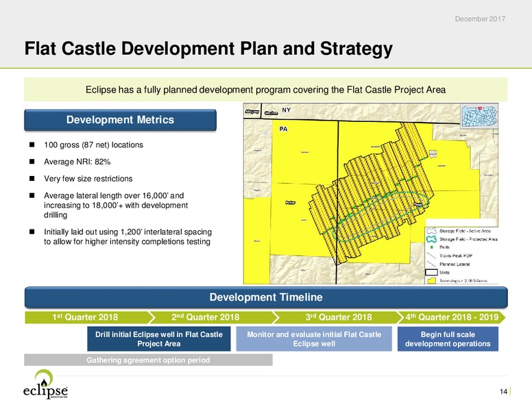Image resolution: width=532 pixels, height=411 pixels.
Task: Click the Potter county label on map
Action: point(291,203)
